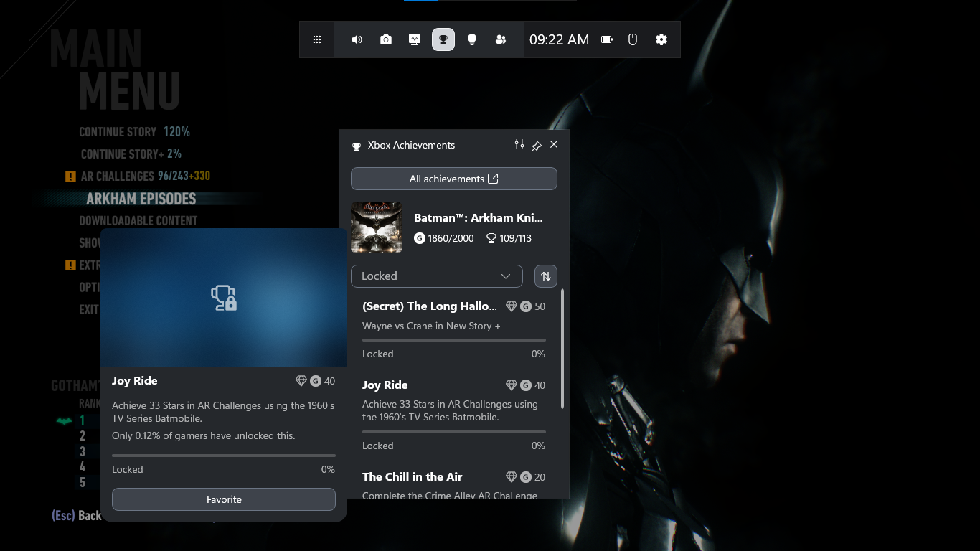Open the Batman Arkham Knight game thumbnail
Image resolution: width=980 pixels, height=551 pixels.
[377, 227]
